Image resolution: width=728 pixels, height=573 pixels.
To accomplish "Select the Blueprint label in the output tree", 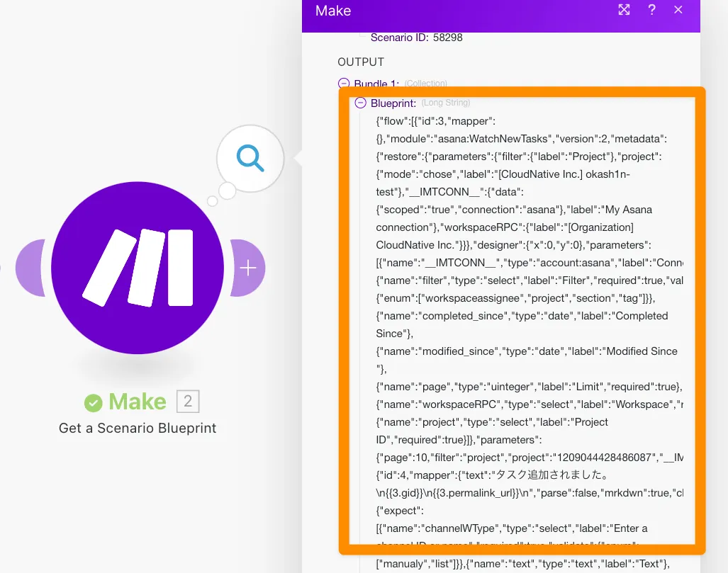I will tap(393, 103).
